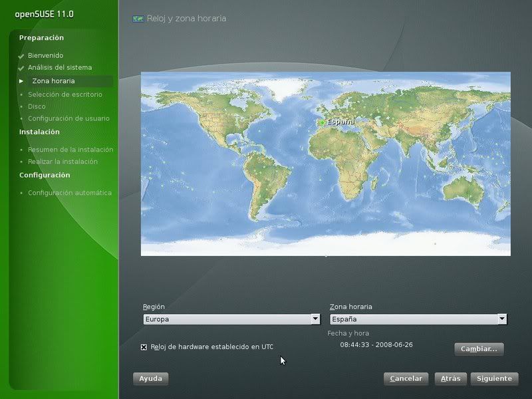The height and width of the screenshot is (399, 532).
Task: Proceed with the Siguiente button
Action: (x=494, y=378)
